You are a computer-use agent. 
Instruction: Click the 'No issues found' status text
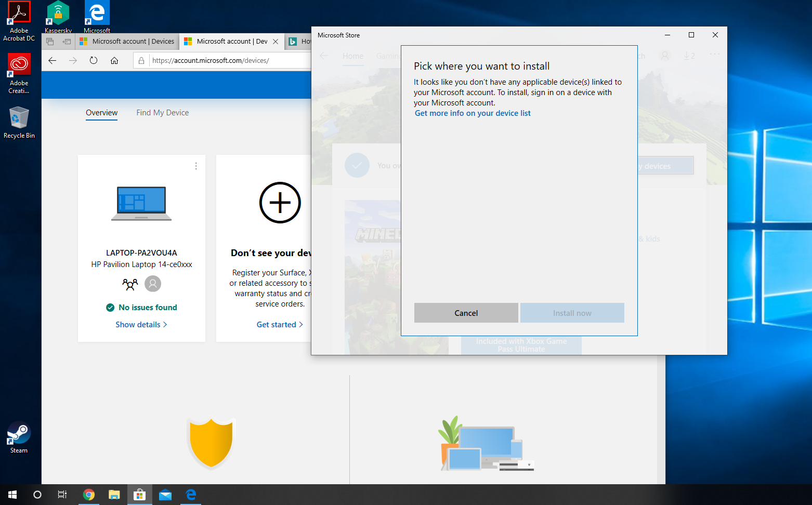(148, 308)
